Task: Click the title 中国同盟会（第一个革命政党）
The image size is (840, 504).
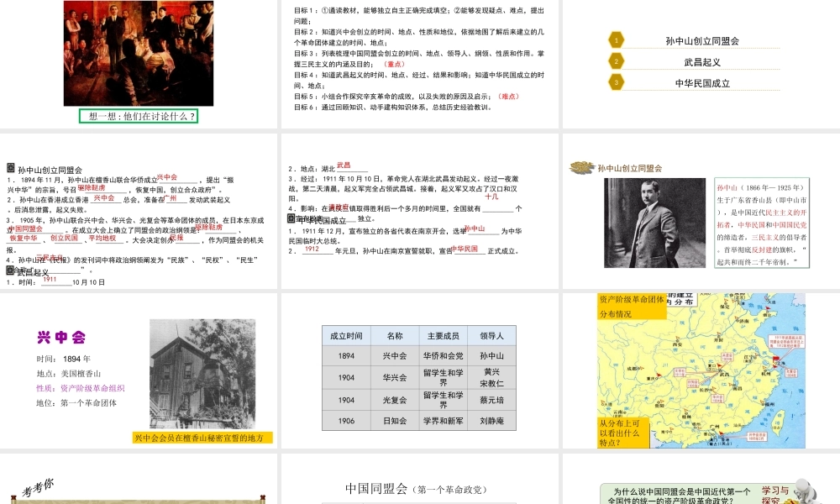Action: coord(416,489)
